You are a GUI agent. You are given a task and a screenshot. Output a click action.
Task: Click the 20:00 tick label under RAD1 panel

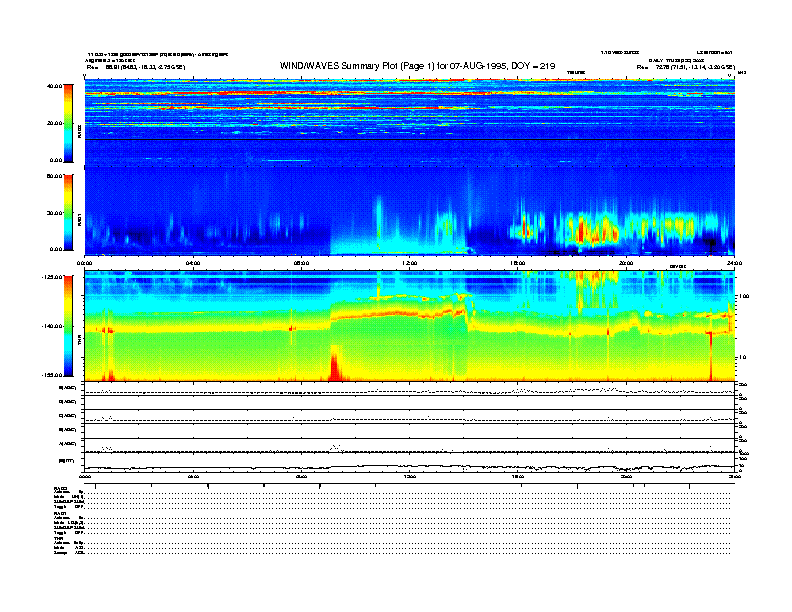click(x=626, y=263)
